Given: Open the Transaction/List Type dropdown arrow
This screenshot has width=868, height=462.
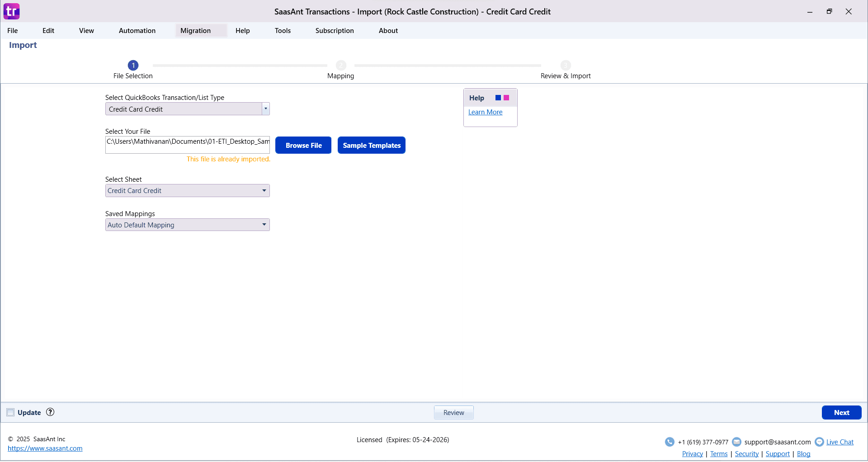Looking at the screenshot, I should [x=266, y=108].
